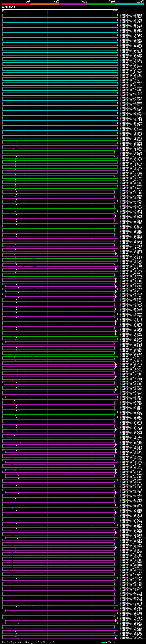Click the green ~80% identity legend segment

(x=101, y=4)
